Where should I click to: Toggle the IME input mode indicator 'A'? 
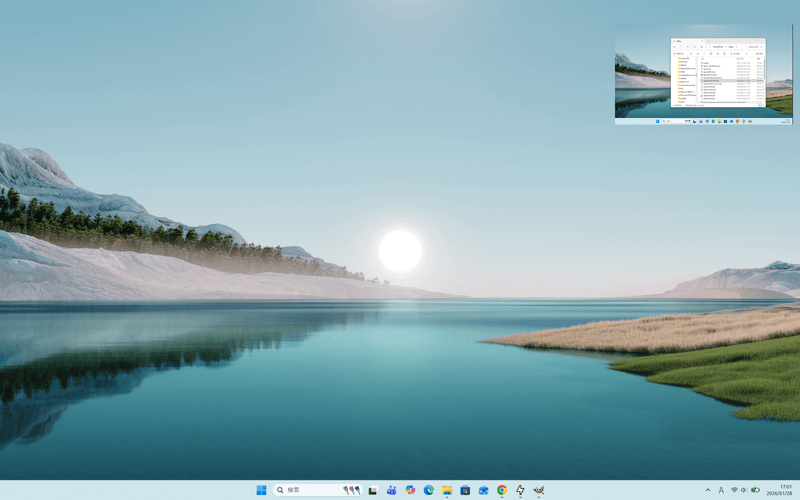pos(721,490)
